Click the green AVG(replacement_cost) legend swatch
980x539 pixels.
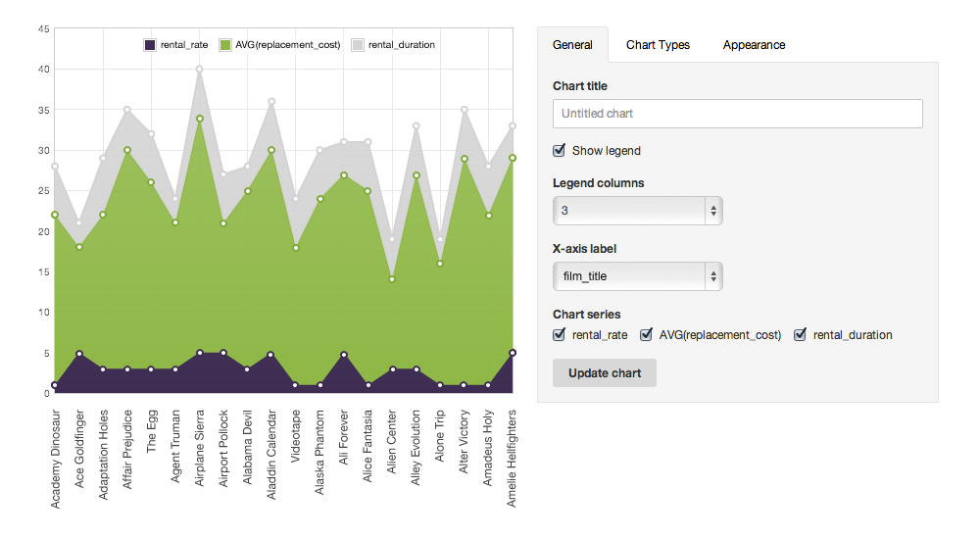pos(225,45)
